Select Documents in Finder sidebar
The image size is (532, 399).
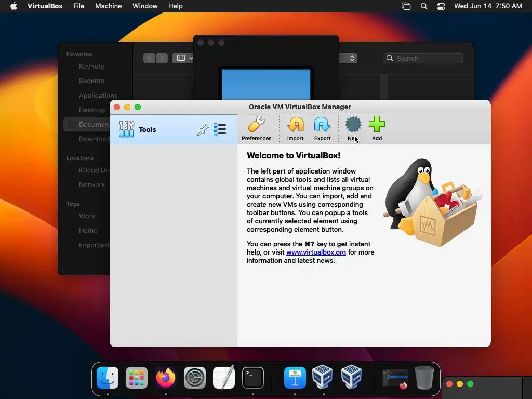pyautogui.click(x=87, y=125)
